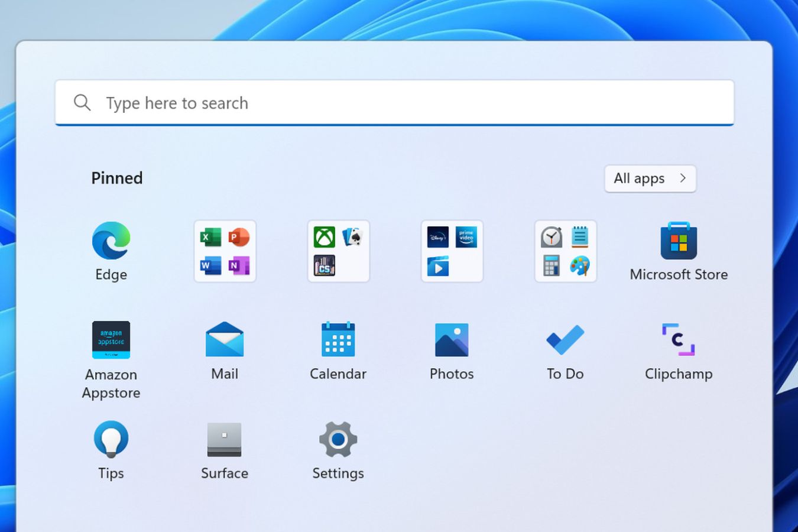Screen dimensions: 798x532
Task: Open Amazon Appstore
Action: [111, 340]
